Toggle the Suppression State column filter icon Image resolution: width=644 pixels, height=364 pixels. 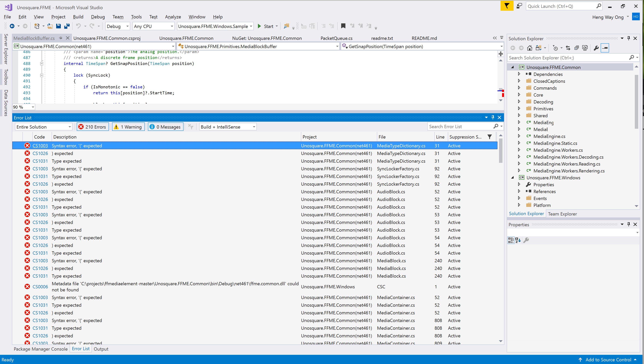(x=490, y=137)
